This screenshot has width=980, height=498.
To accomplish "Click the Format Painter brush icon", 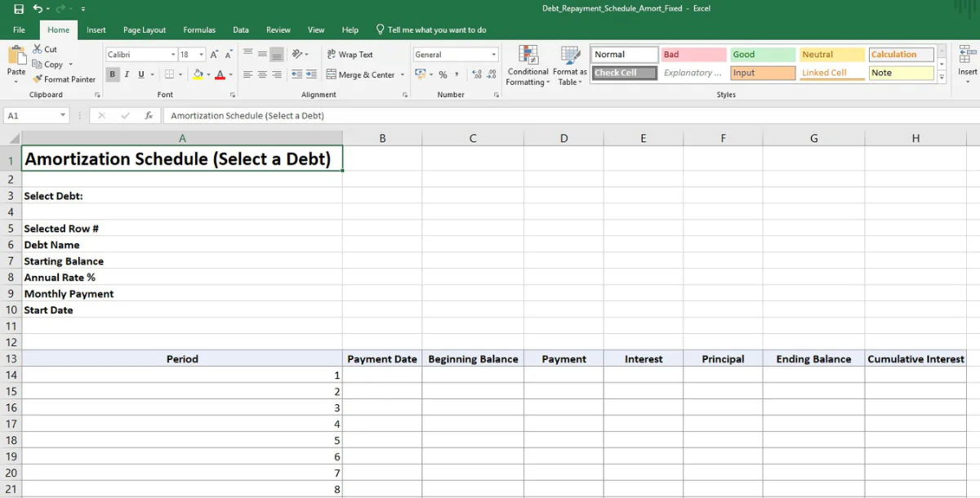I will 38,79.
